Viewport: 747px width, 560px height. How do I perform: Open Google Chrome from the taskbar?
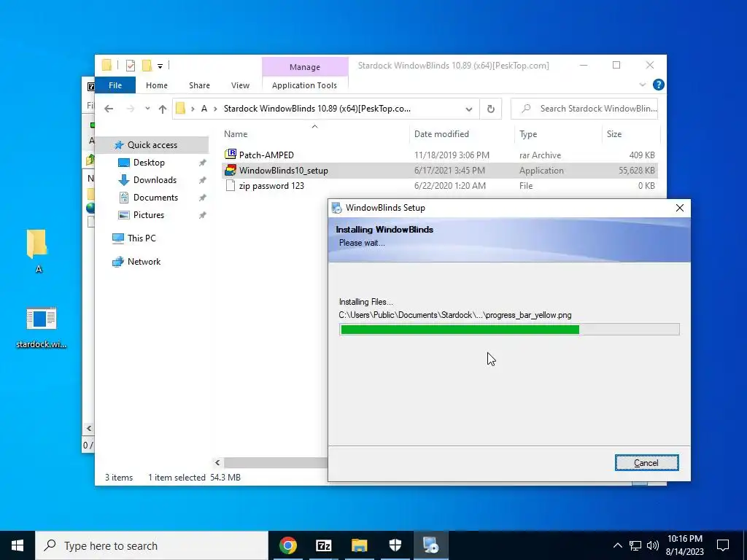[287, 545]
